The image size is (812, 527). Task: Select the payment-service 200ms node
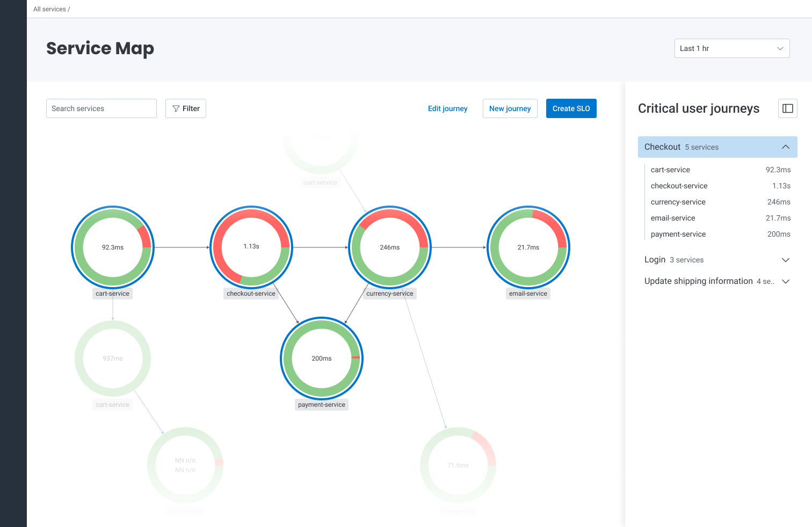(322, 358)
